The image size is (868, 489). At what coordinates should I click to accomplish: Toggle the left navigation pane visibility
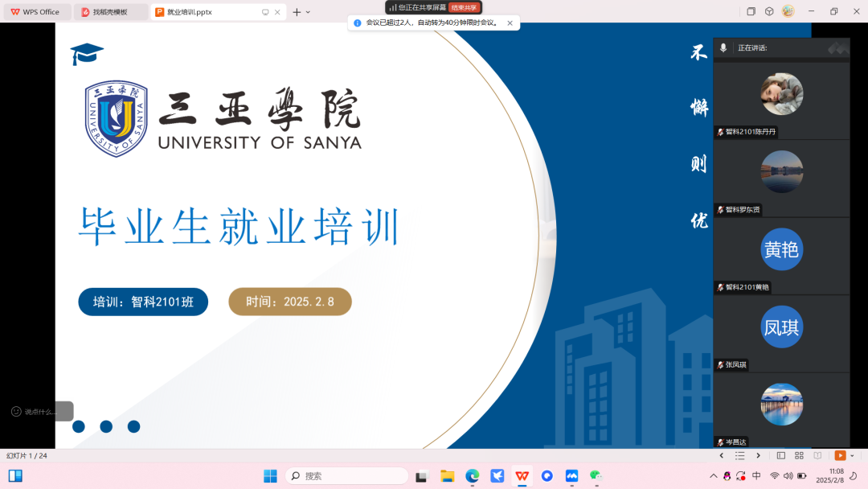click(x=780, y=455)
